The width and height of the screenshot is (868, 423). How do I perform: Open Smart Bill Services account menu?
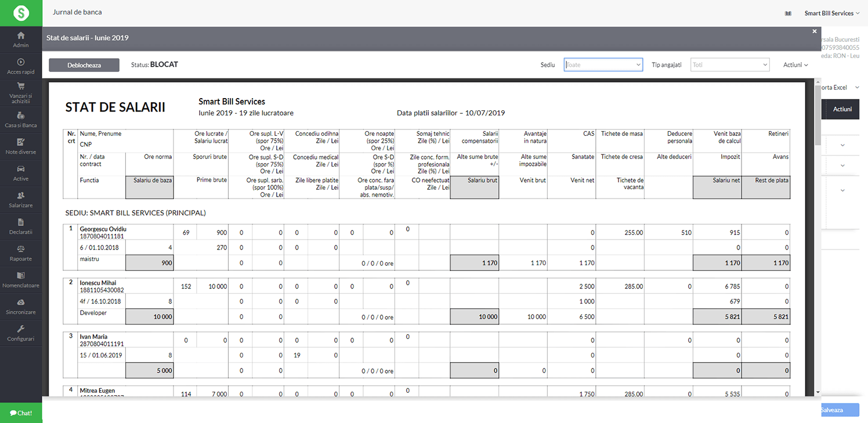tap(831, 13)
